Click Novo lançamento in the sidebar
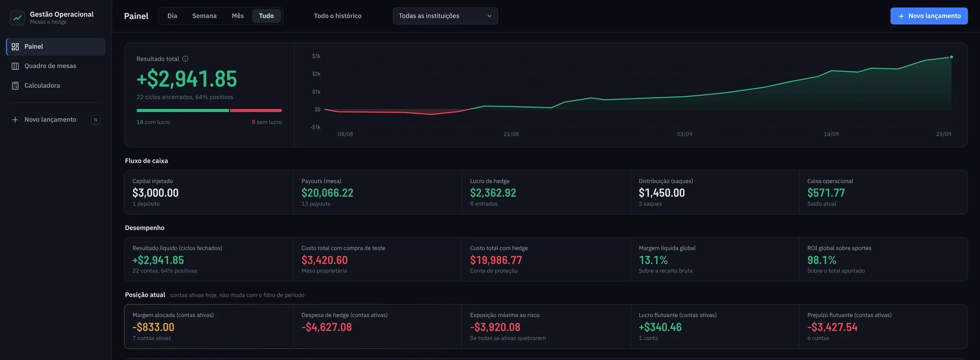Image resolution: width=980 pixels, height=360 pixels. point(56,120)
